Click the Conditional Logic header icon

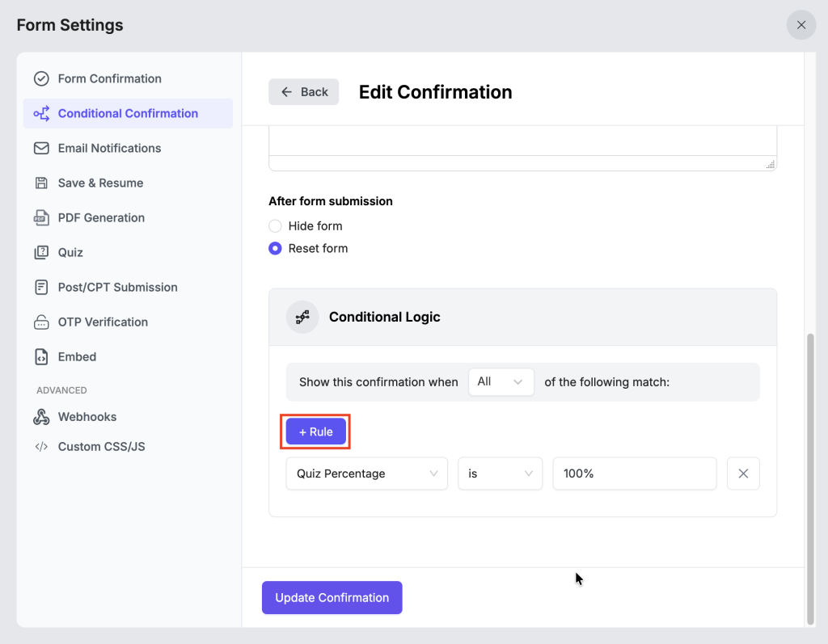(x=302, y=317)
